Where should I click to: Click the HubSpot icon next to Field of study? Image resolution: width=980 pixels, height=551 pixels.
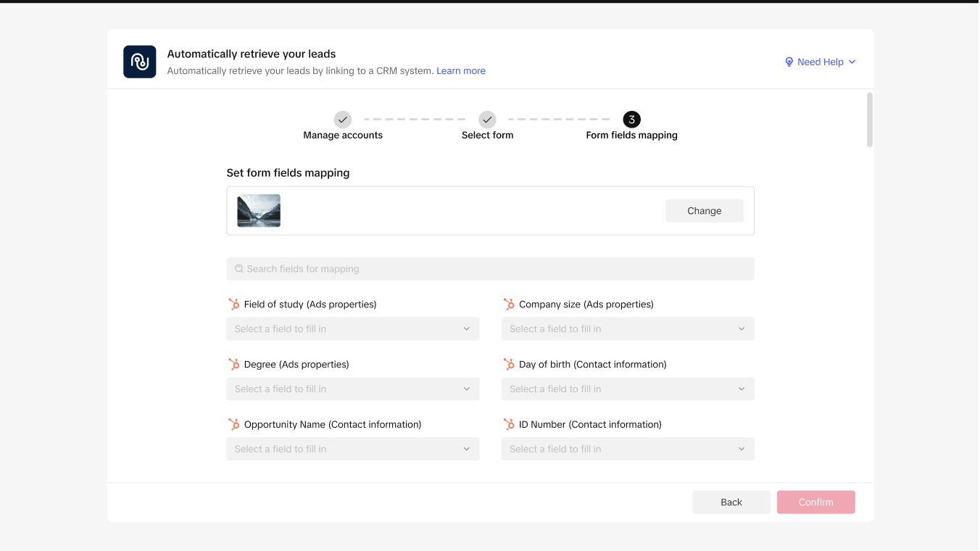234,304
